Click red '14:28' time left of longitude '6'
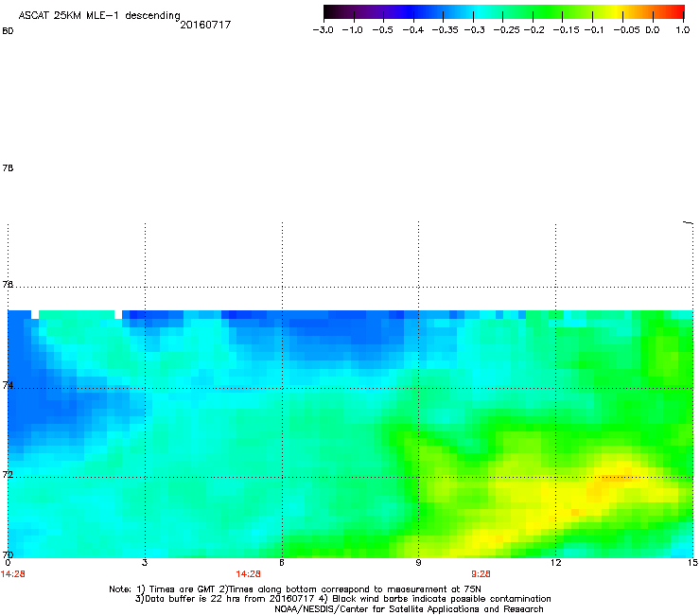 coord(248,574)
